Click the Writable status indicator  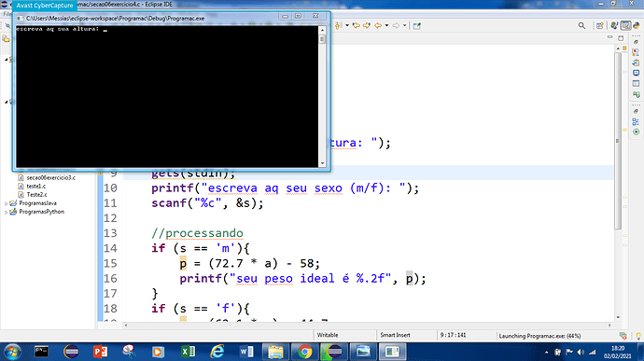(x=328, y=335)
